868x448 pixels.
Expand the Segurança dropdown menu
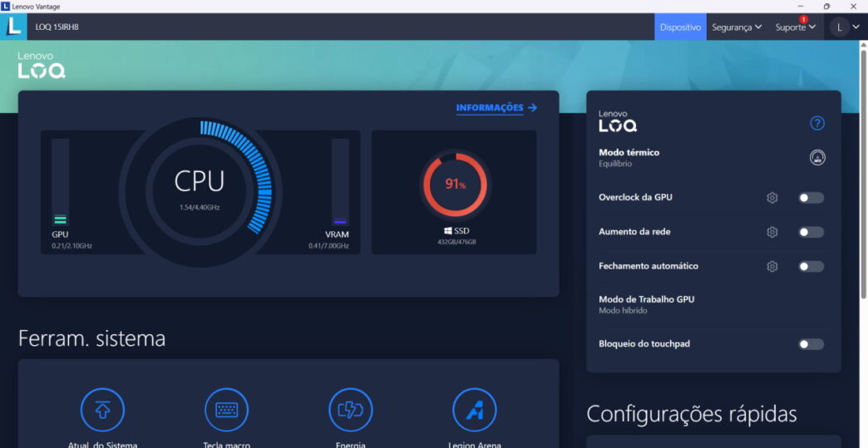(x=737, y=27)
